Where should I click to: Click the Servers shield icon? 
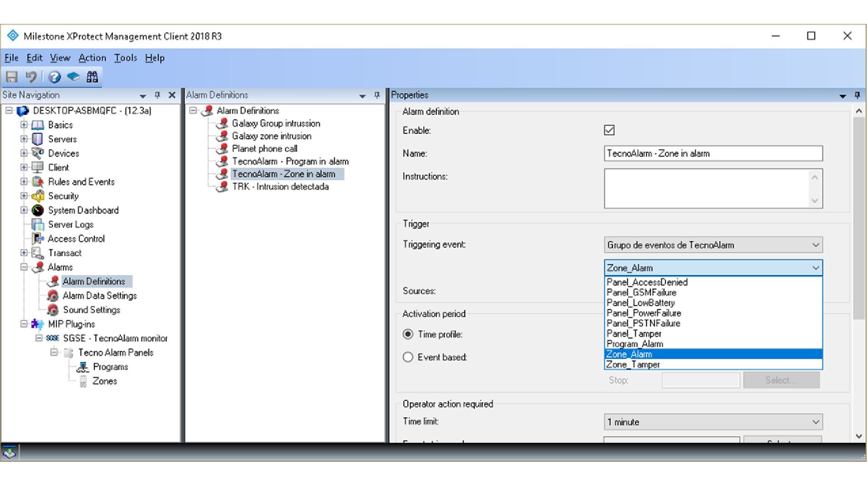click(x=38, y=139)
